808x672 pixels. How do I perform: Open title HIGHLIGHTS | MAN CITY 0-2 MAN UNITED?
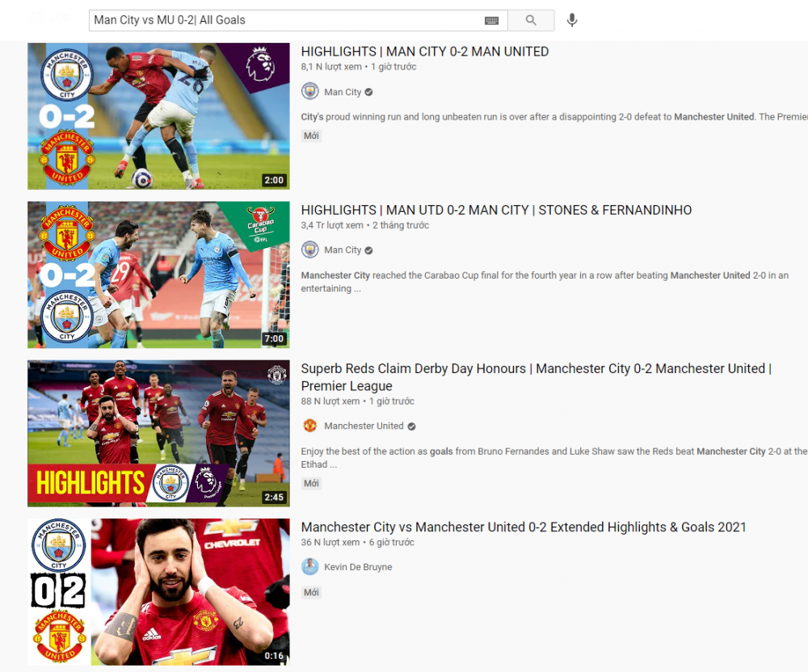click(425, 52)
